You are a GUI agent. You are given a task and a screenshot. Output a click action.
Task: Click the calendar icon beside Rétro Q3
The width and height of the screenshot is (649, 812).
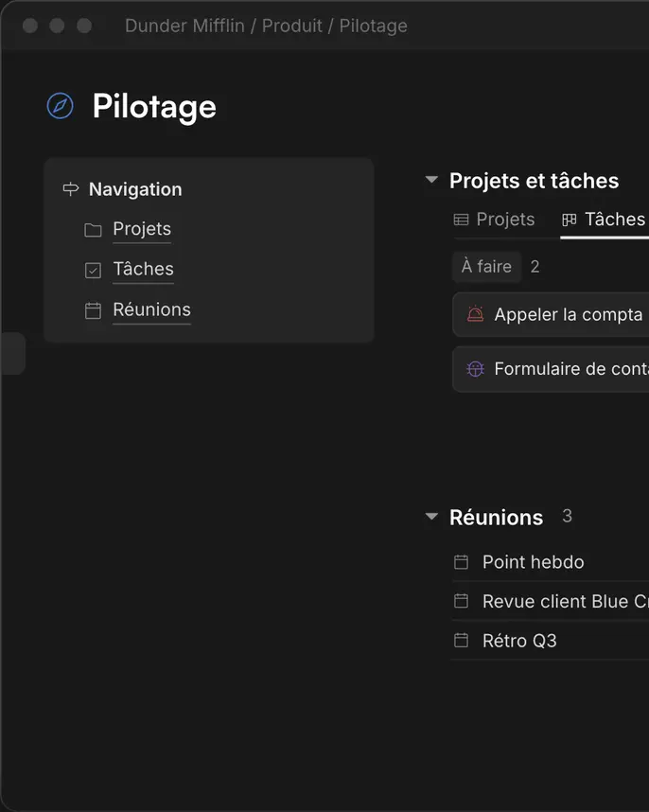click(461, 641)
